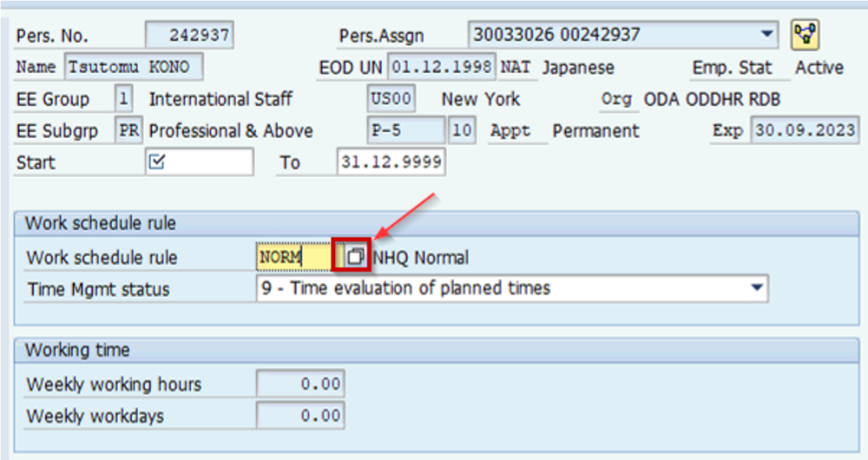Screen dimensions: 868x460
Task: Click the 'Exp' label
Action: tap(727, 131)
